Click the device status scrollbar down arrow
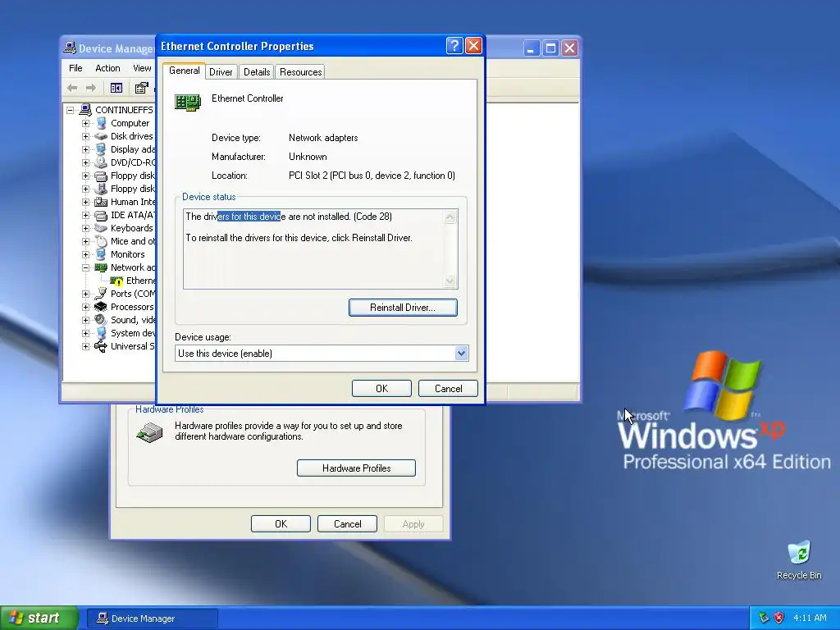This screenshot has width=840, height=630. click(450, 281)
